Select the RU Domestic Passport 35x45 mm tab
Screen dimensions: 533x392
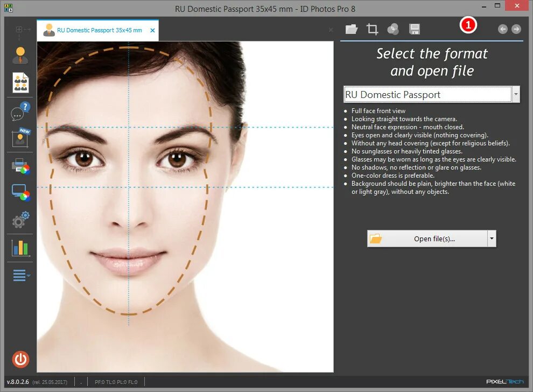(x=97, y=30)
